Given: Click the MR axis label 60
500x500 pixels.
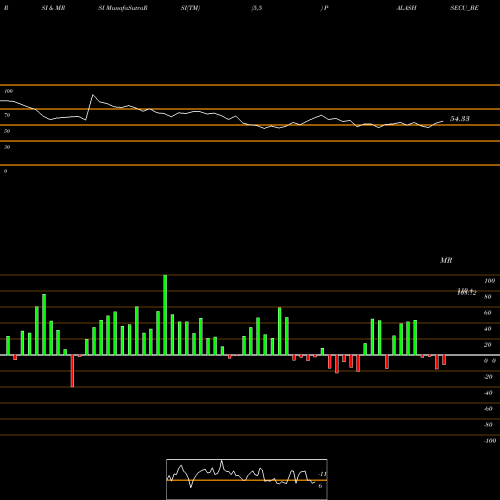Looking at the screenshot, I should (487, 313).
